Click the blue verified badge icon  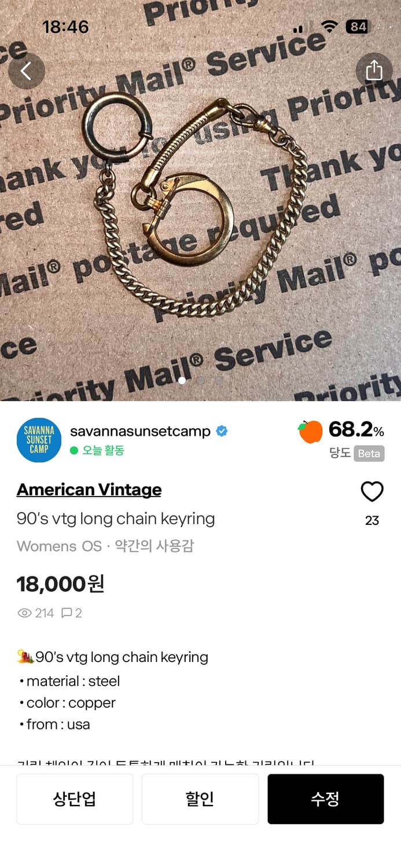click(222, 431)
